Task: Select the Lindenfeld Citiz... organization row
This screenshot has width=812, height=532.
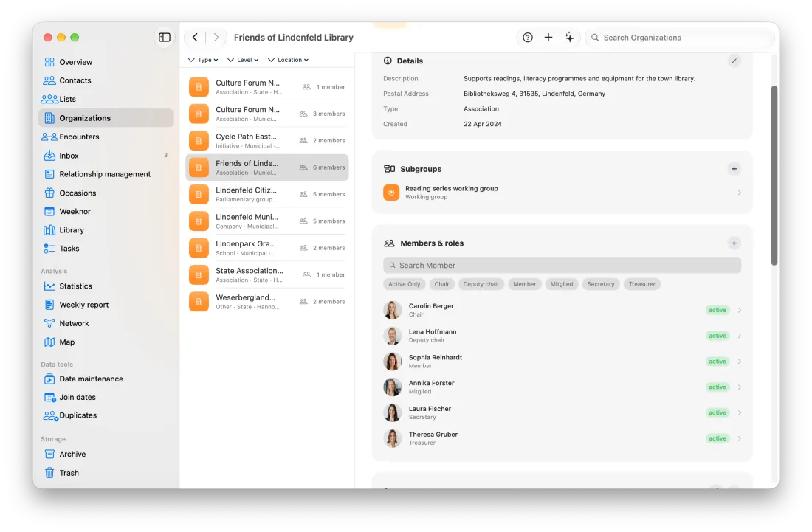Action: point(267,195)
